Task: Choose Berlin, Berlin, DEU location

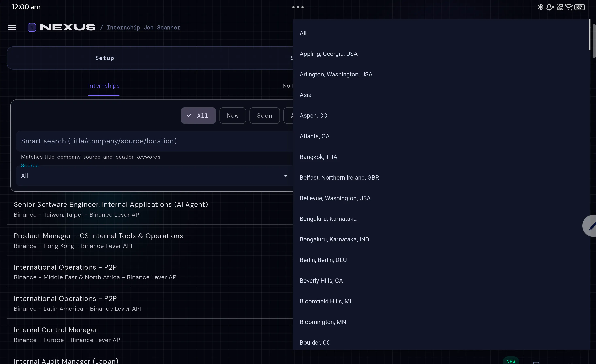Action: click(x=442, y=260)
